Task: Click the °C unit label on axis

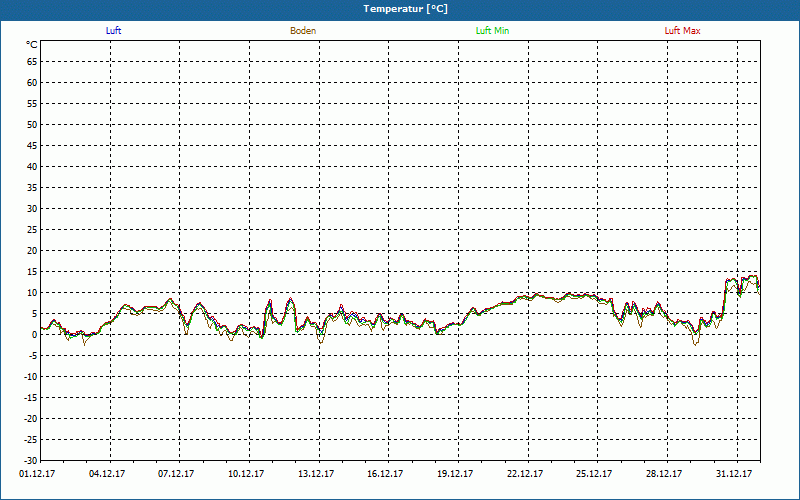Action: tap(32, 45)
